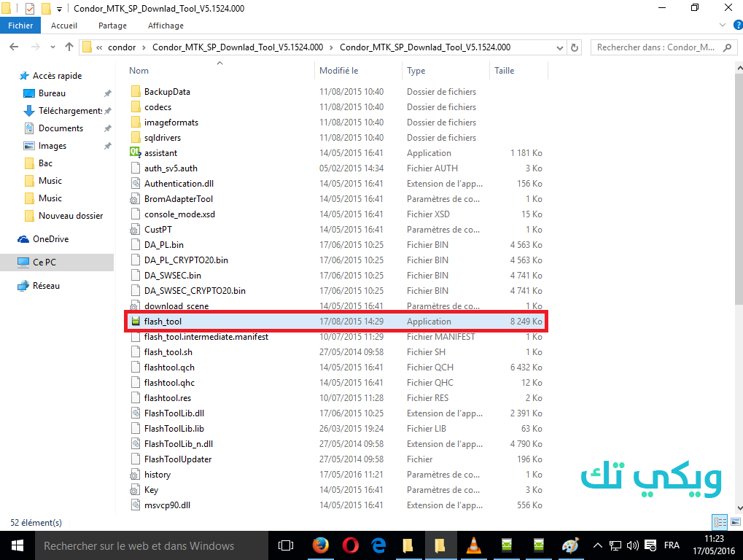This screenshot has height=560, width=743.
Task: Launch Edge browser from taskbar
Action: pyautogui.click(x=379, y=546)
